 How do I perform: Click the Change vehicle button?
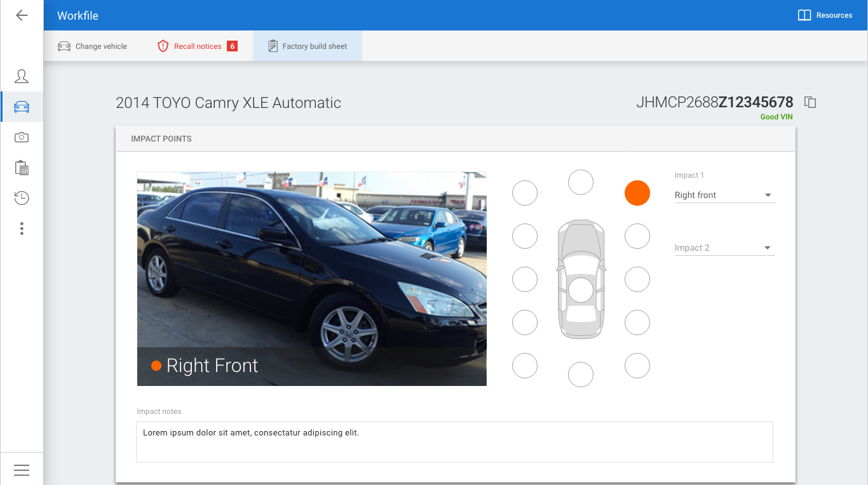click(x=93, y=46)
